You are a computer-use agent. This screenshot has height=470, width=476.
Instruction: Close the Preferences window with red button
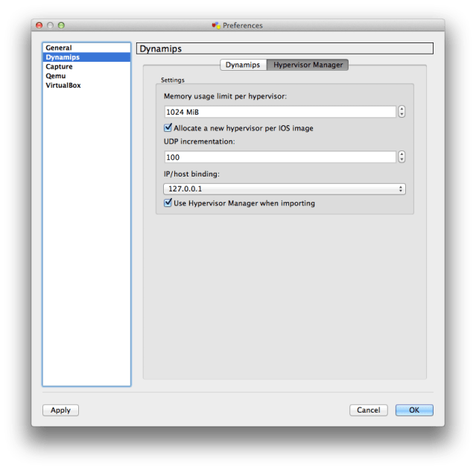click(39, 25)
